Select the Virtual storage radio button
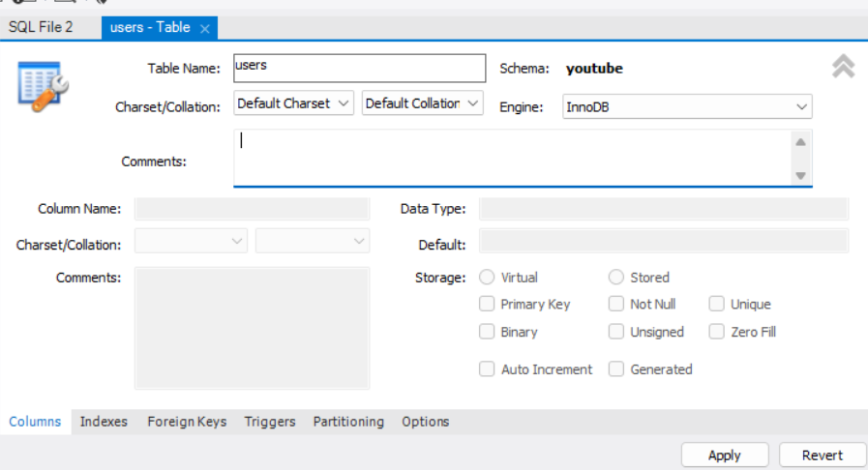This screenshot has height=470, width=868. [487, 278]
